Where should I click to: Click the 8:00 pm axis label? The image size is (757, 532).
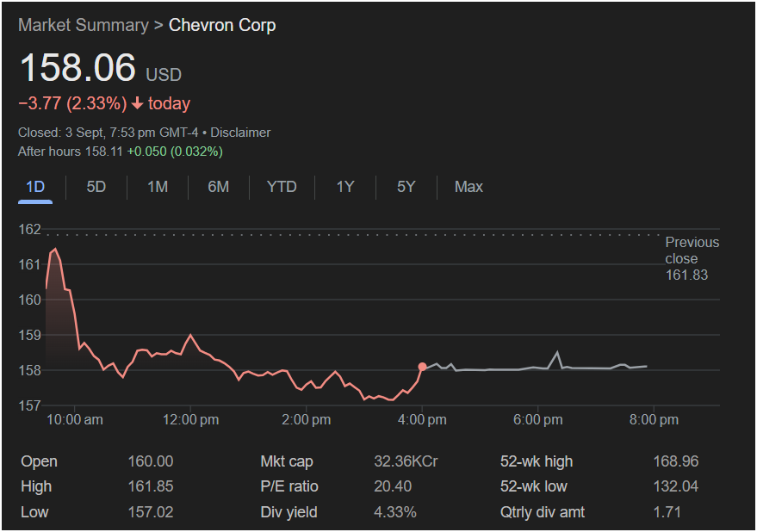(655, 420)
